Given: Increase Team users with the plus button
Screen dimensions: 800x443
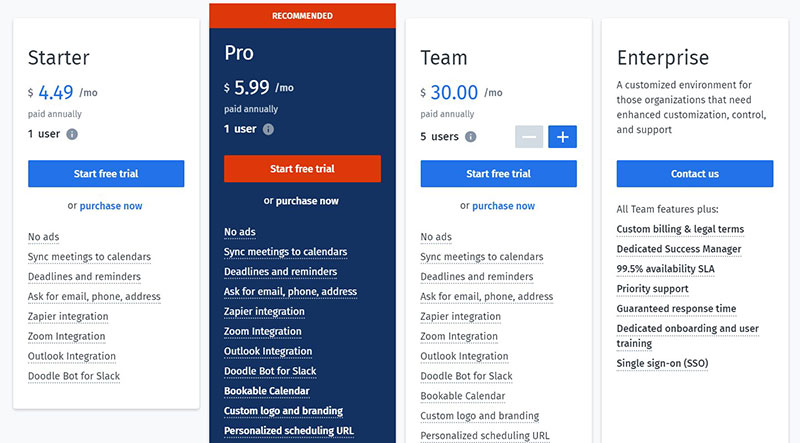Looking at the screenshot, I should (562, 137).
